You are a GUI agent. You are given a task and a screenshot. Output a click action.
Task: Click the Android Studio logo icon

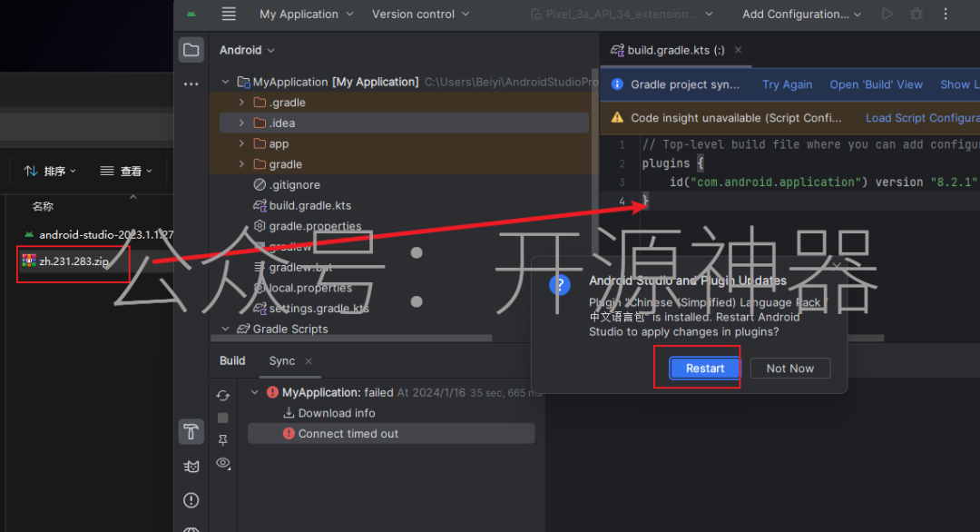coord(191,14)
